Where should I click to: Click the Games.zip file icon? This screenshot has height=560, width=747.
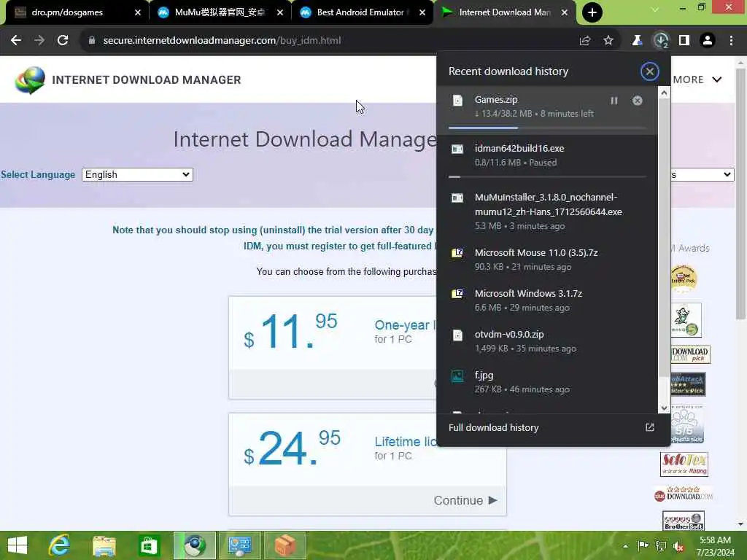click(x=457, y=101)
